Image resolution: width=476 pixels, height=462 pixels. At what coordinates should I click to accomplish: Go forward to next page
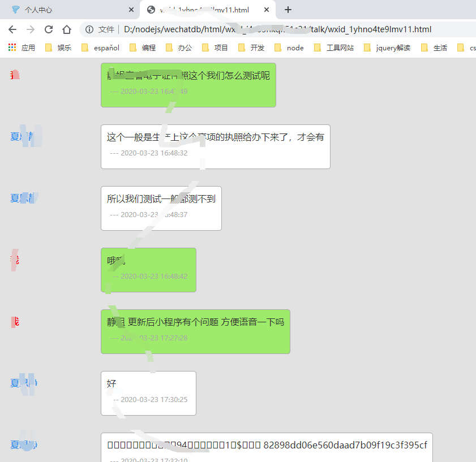point(31,29)
